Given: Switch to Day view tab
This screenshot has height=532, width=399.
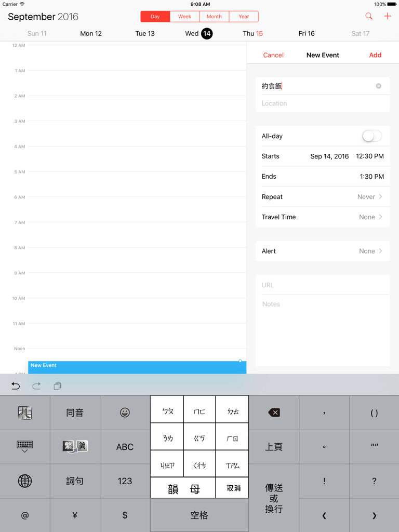Looking at the screenshot, I should [x=155, y=16].
